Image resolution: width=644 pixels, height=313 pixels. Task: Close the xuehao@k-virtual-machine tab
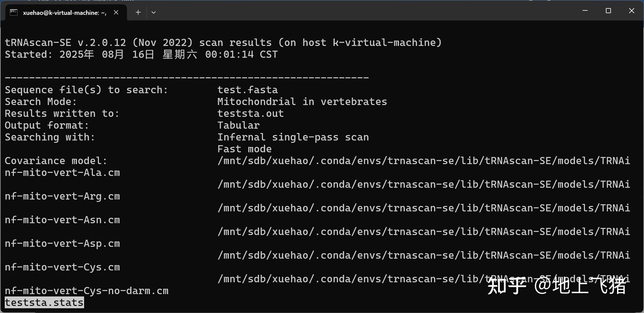116,12
